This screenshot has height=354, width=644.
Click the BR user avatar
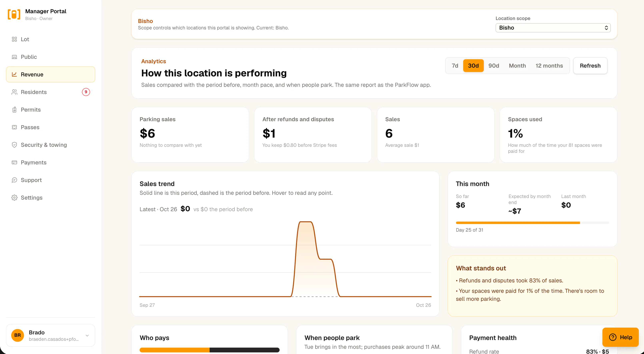click(18, 335)
